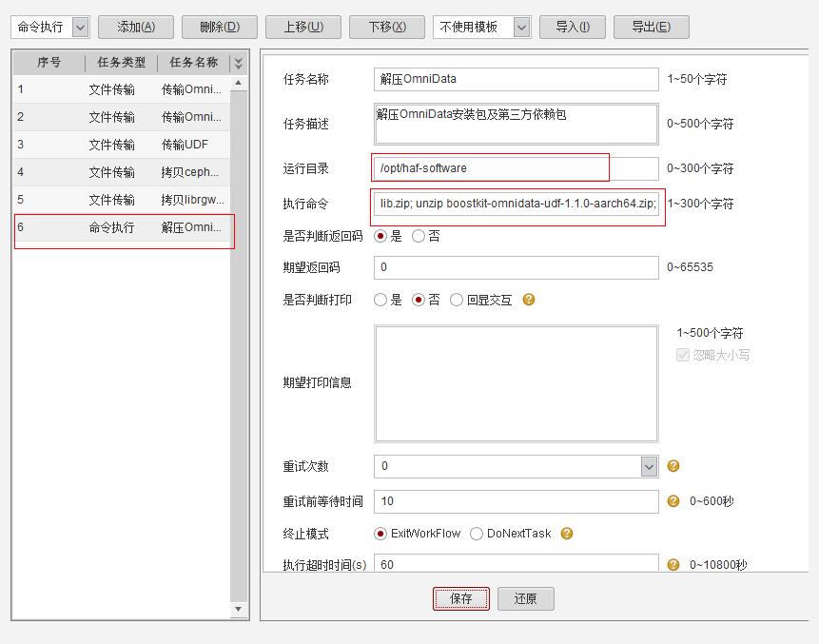This screenshot has height=644, width=819.
Task: Click 添加(A) button
Action: pyautogui.click(x=136, y=28)
